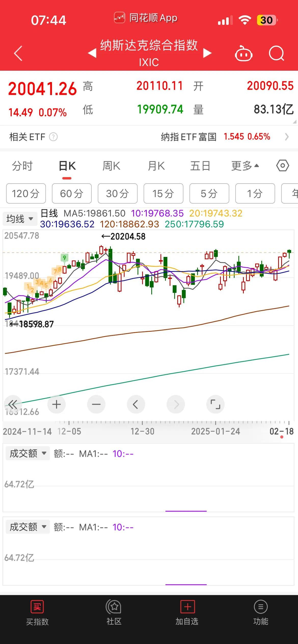
Task: Open 纳指ETF富国 related ETF row
Action: [x=224, y=137]
